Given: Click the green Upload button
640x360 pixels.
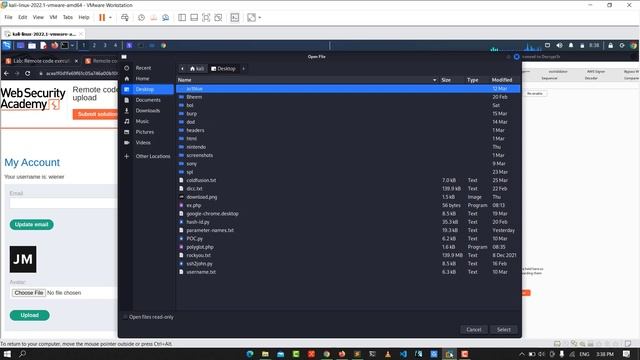Looking at the screenshot, I should point(29,315).
